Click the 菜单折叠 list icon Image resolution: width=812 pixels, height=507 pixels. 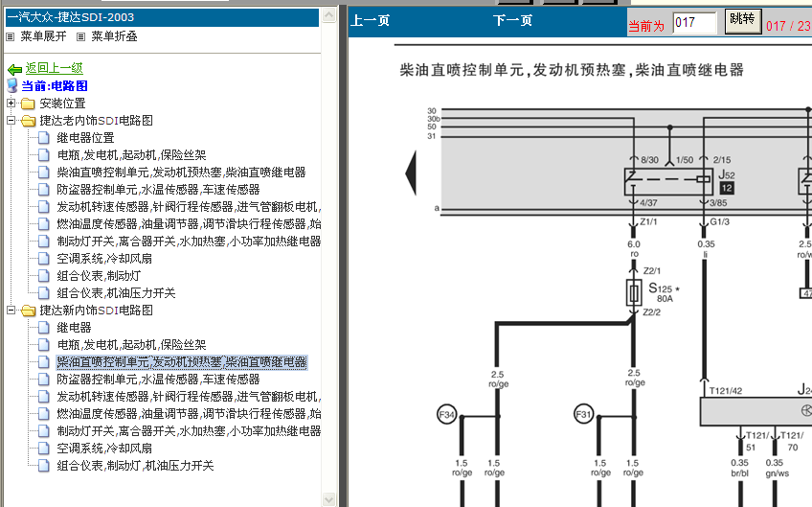[x=80, y=36]
